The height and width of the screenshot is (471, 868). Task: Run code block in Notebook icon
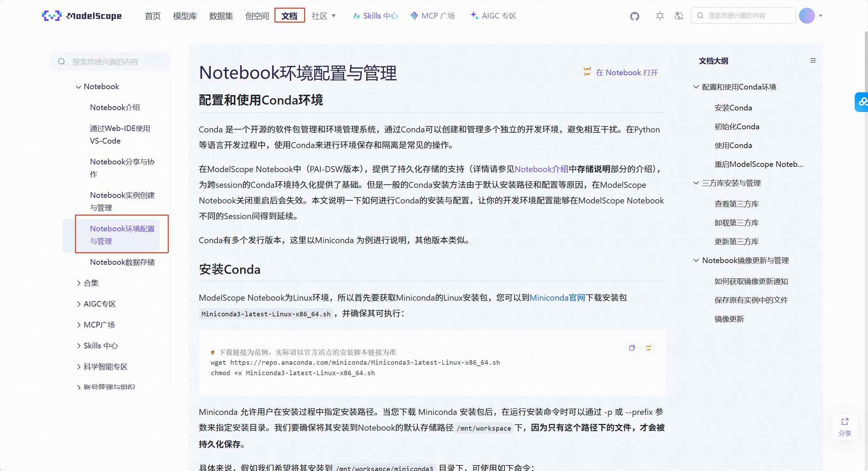[648, 348]
